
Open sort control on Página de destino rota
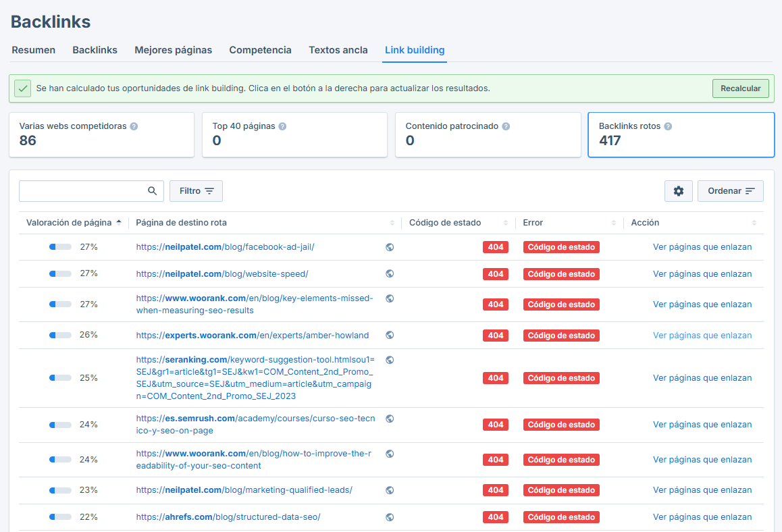[x=392, y=222]
